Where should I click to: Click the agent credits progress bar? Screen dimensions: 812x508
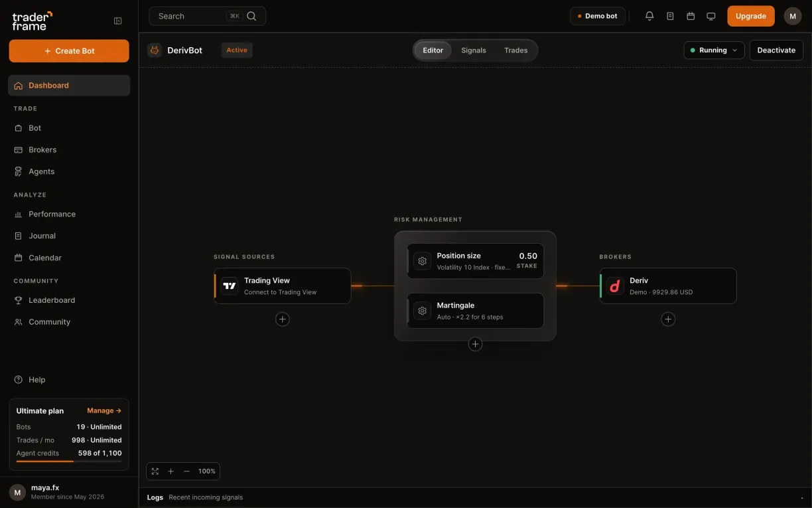point(69,461)
